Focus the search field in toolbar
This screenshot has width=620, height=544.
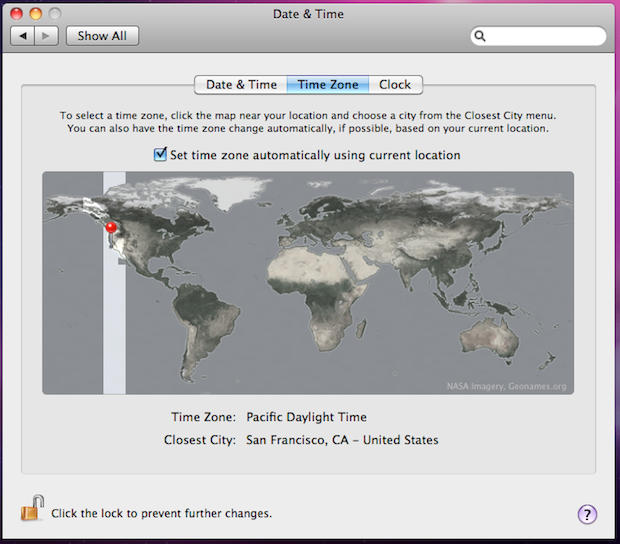tap(538, 36)
